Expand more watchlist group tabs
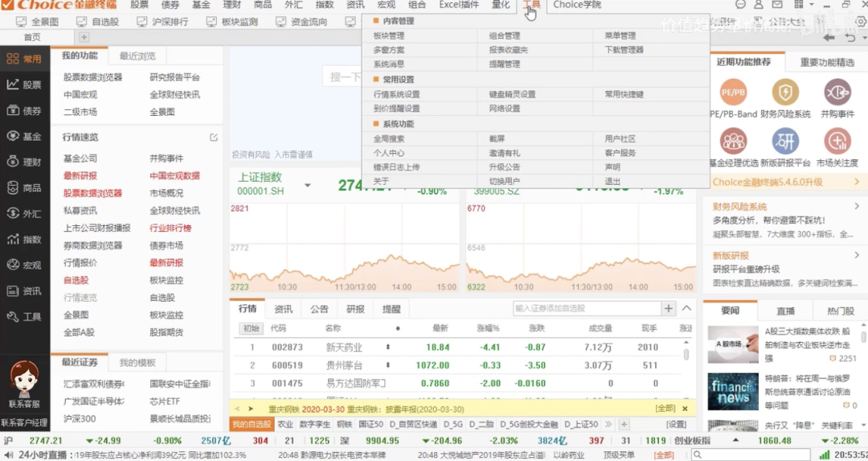 click(608, 425)
